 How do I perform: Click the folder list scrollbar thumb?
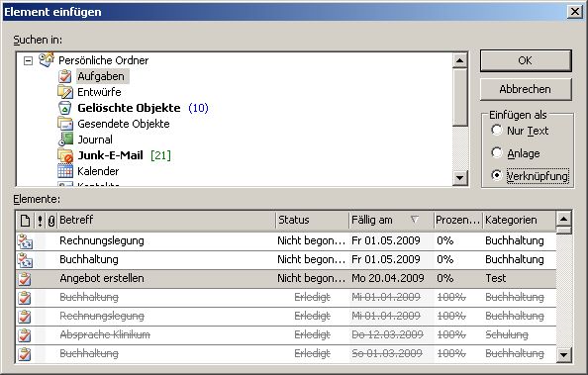(459, 97)
